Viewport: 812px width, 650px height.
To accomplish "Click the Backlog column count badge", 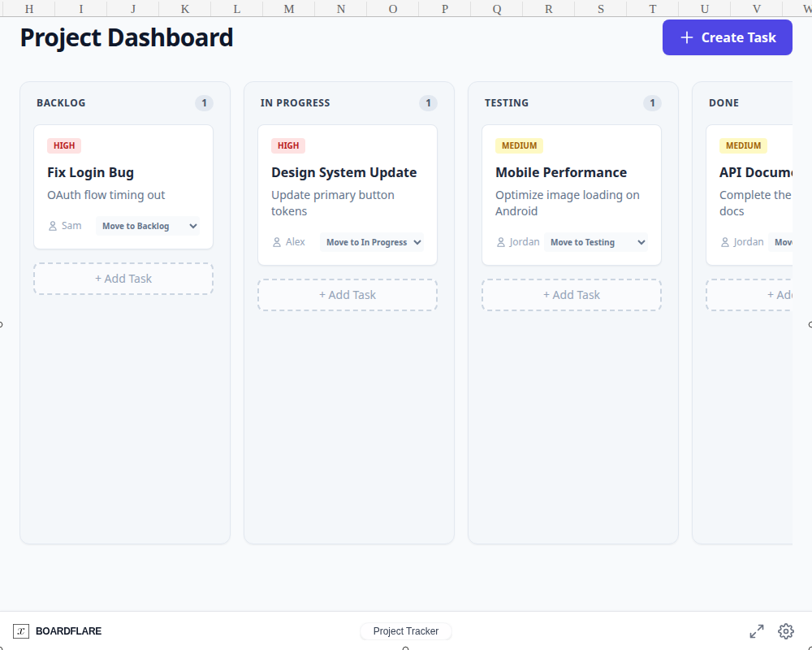I will (204, 103).
